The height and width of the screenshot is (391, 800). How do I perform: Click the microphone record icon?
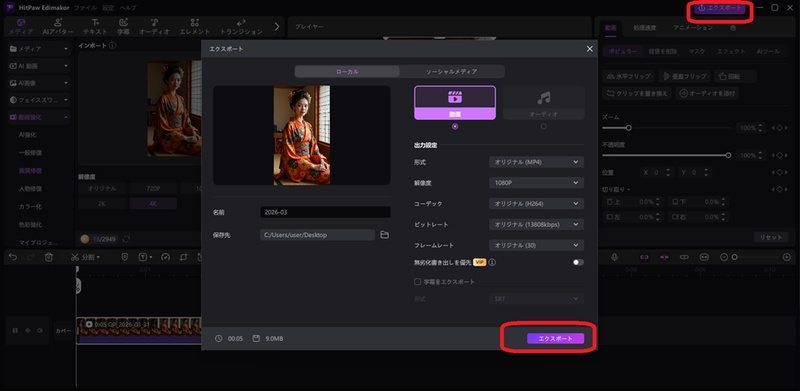tap(614, 257)
